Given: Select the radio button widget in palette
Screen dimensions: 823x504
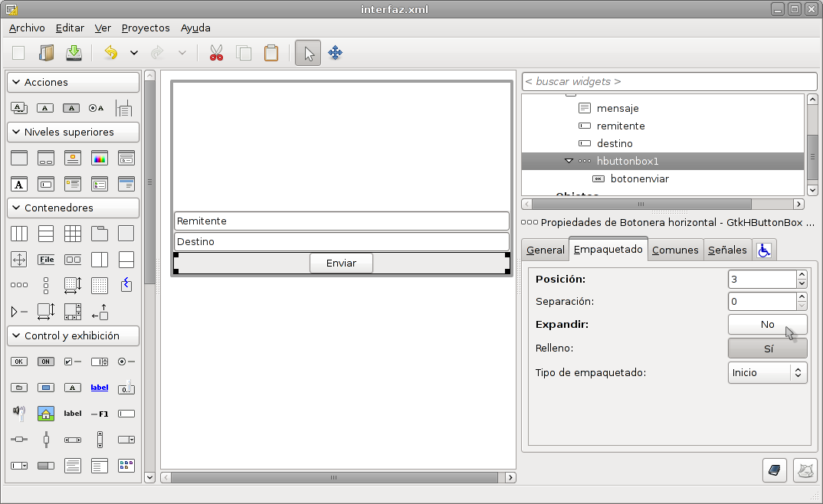Looking at the screenshot, I should click(126, 362).
